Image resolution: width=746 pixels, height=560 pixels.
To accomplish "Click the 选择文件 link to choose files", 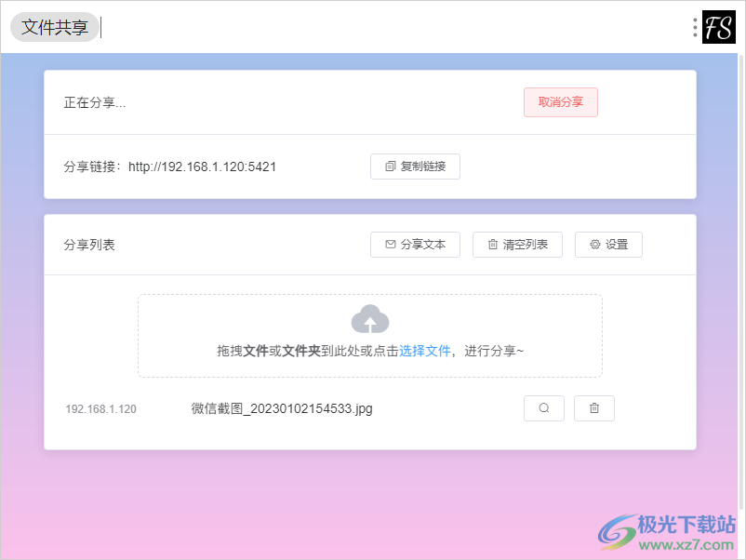I will (x=424, y=351).
